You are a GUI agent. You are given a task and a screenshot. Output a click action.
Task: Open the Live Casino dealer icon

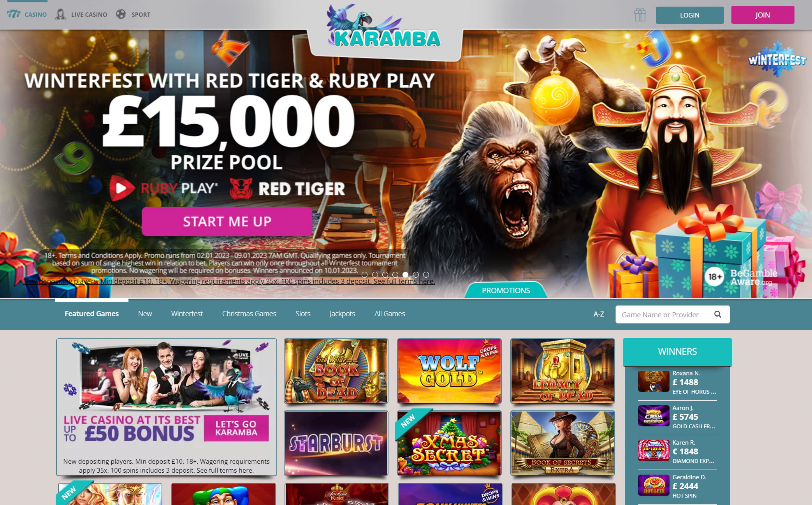coord(60,14)
